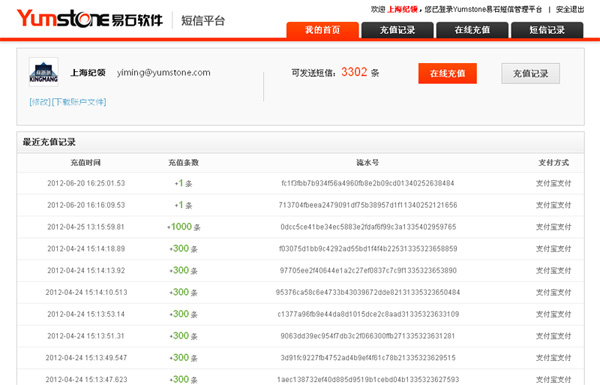The width and height of the screenshot is (600, 385).
Task: Click the 安全退出 logout link
Action: tap(570, 10)
